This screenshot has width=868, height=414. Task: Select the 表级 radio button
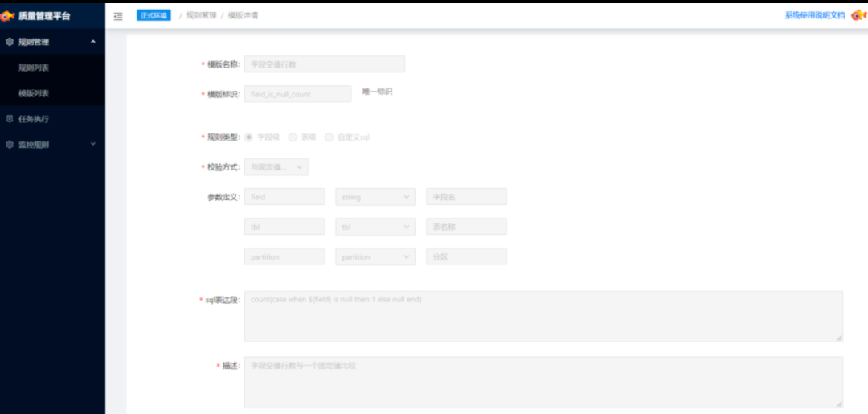coord(293,137)
